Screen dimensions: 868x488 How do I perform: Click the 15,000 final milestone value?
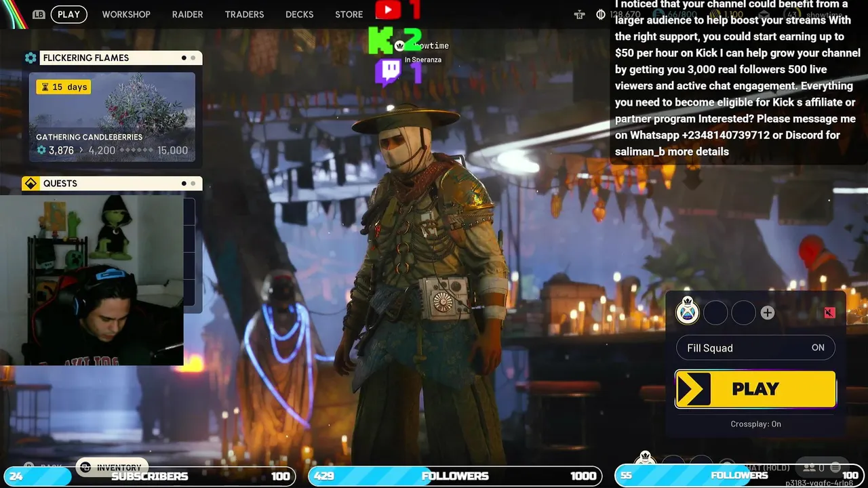click(x=172, y=150)
